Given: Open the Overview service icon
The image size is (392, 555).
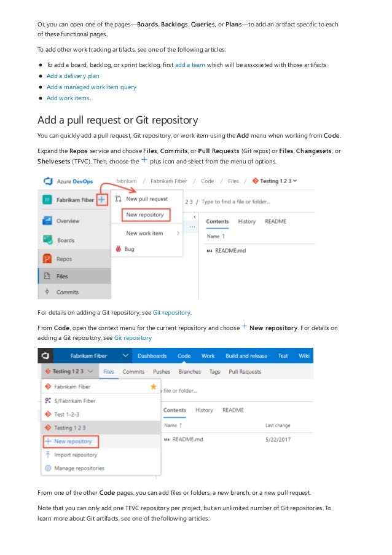Looking at the screenshot, I should [47, 221].
